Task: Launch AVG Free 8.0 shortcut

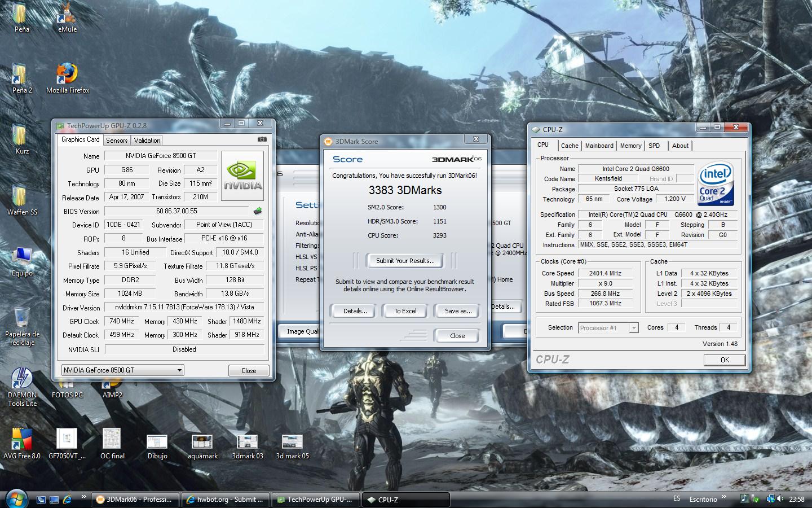Action: pyautogui.click(x=21, y=444)
